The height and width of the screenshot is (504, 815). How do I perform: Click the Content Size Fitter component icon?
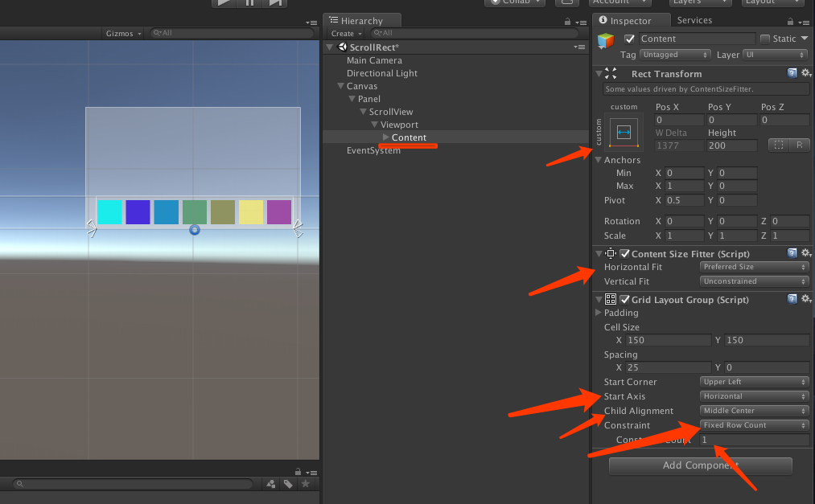coord(609,253)
